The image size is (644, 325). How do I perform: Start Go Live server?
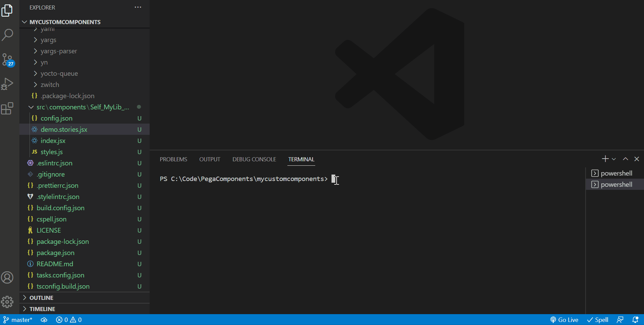pos(564,320)
